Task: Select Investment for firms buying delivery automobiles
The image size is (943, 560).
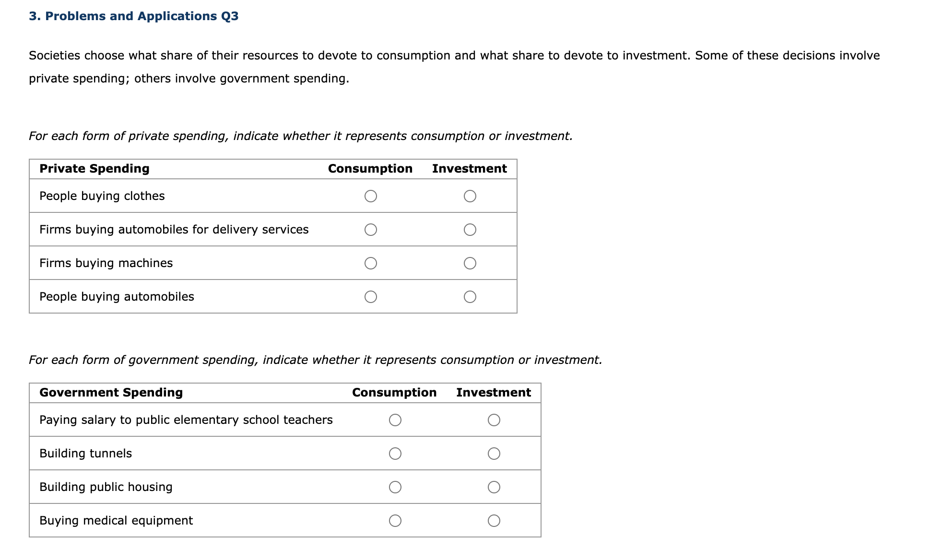Action: 470,229
